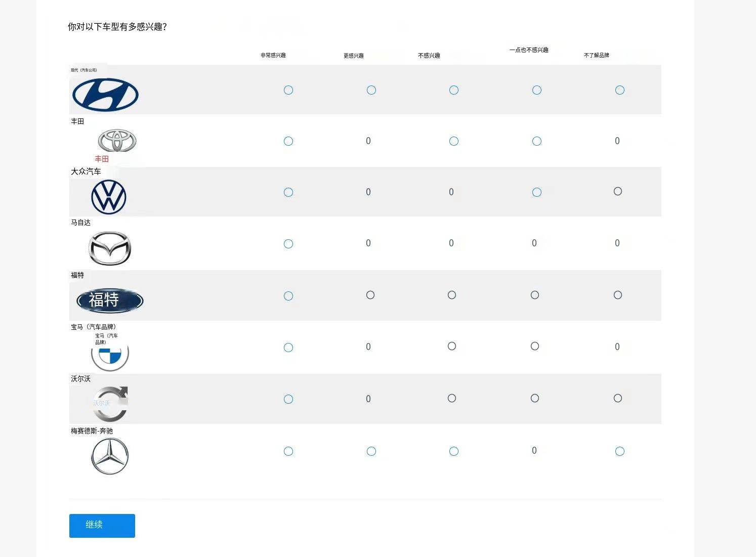Click the BMW roundel logo
The width and height of the screenshot is (756, 557).
coord(110,356)
